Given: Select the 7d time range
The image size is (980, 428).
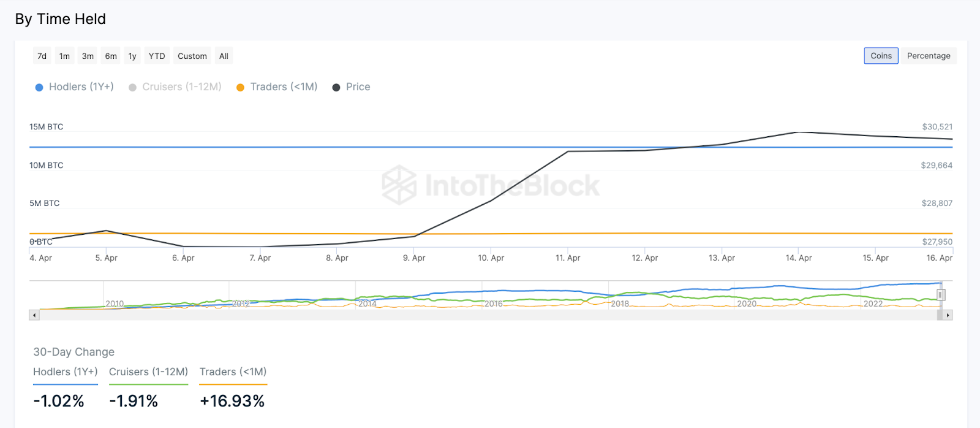Looking at the screenshot, I should pyautogui.click(x=42, y=56).
